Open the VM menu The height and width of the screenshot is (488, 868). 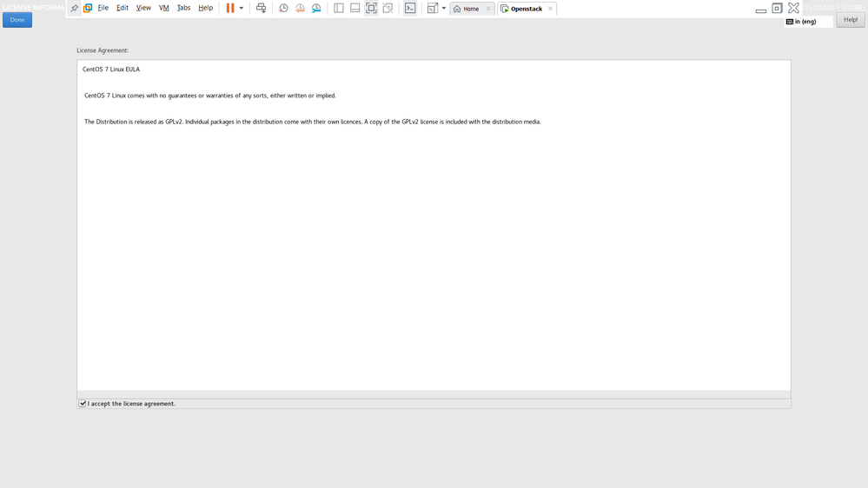pos(163,8)
